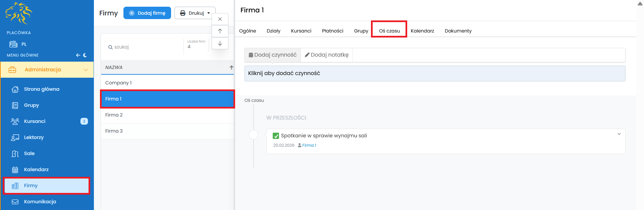Open the Kursanci section in the sidebar
This screenshot has height=210, width=644.
pyautogui.click(x=35, y=121)
